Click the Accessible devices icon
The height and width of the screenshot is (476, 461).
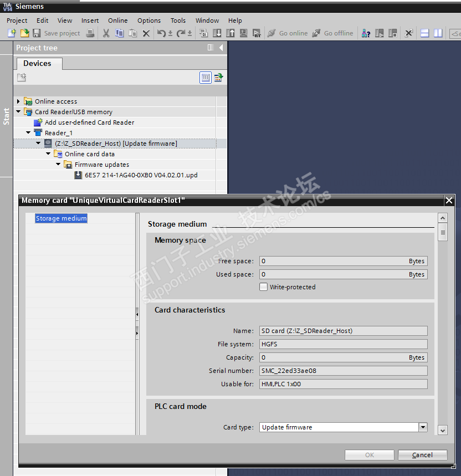point(366,33)
